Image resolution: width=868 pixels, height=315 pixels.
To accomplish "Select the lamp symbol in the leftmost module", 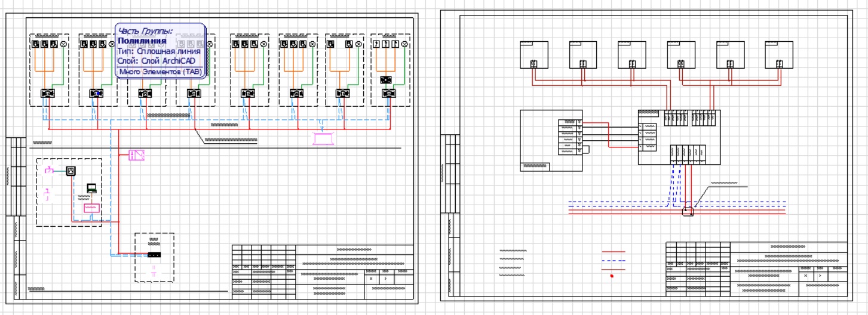I will tap(63, 45).
